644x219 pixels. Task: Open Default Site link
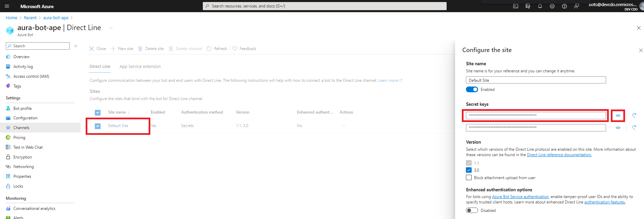[x=118, y=126]
